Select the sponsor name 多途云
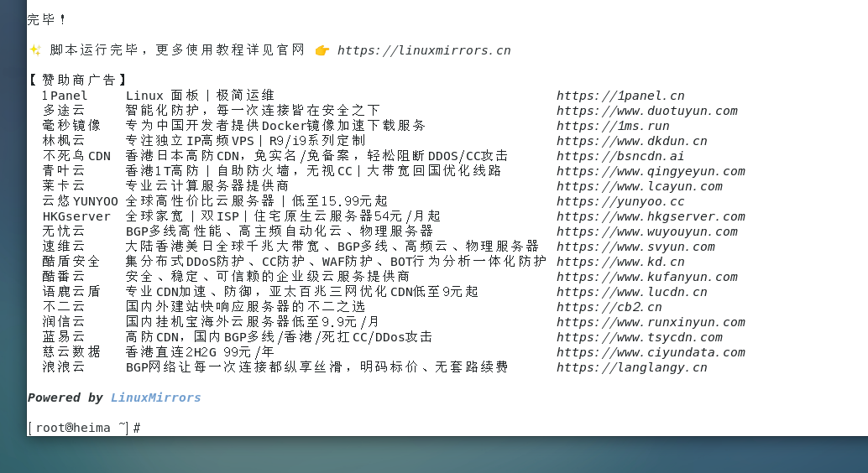 (x=64, y=111)
